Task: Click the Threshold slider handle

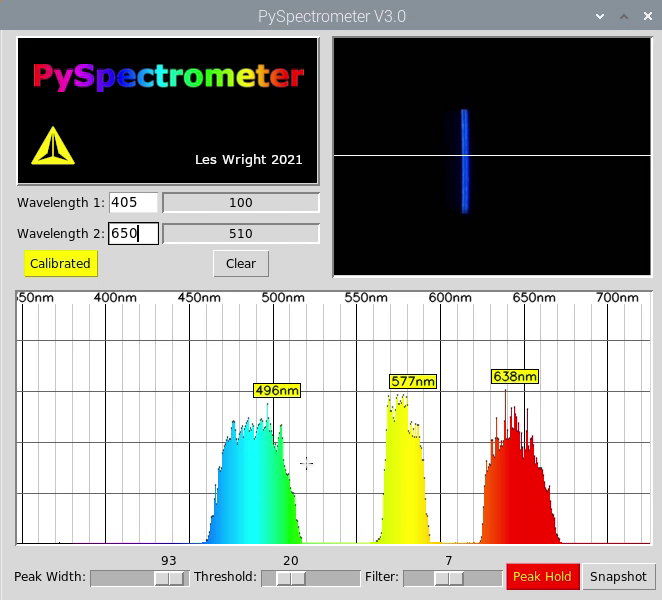Action: click(291, 578)
